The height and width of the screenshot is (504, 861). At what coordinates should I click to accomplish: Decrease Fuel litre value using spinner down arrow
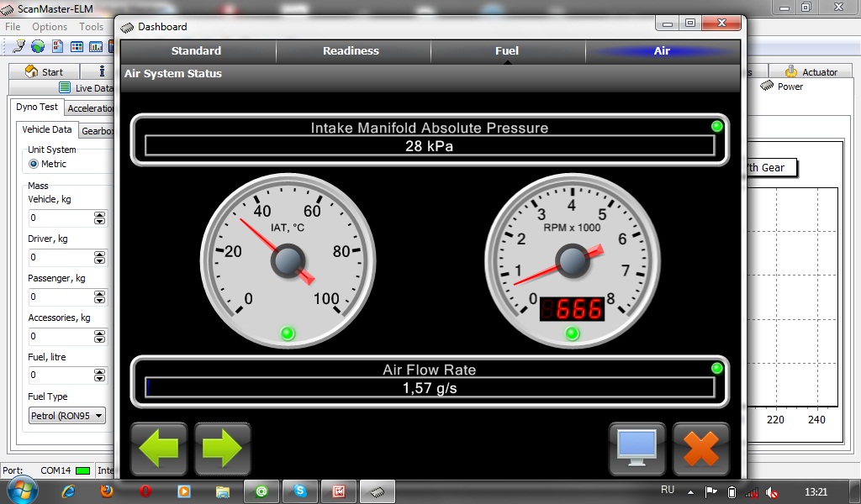click(x=100, y=378)
